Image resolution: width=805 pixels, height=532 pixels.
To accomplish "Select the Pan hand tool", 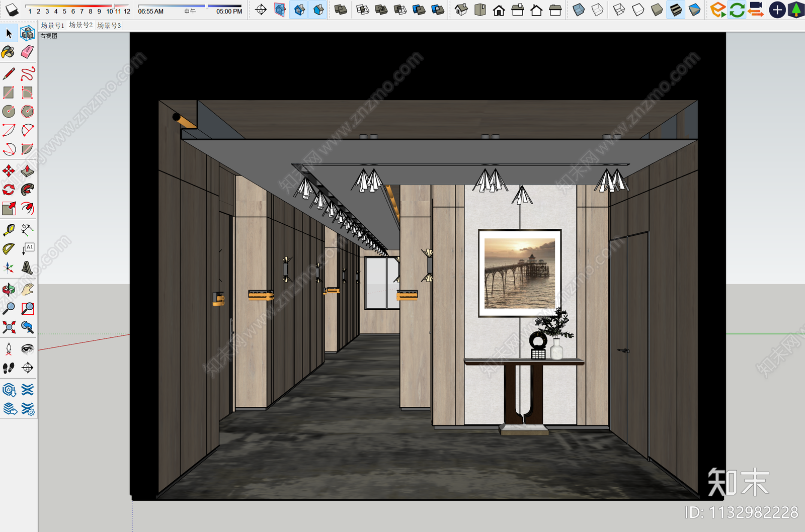I will click(27, 289).
